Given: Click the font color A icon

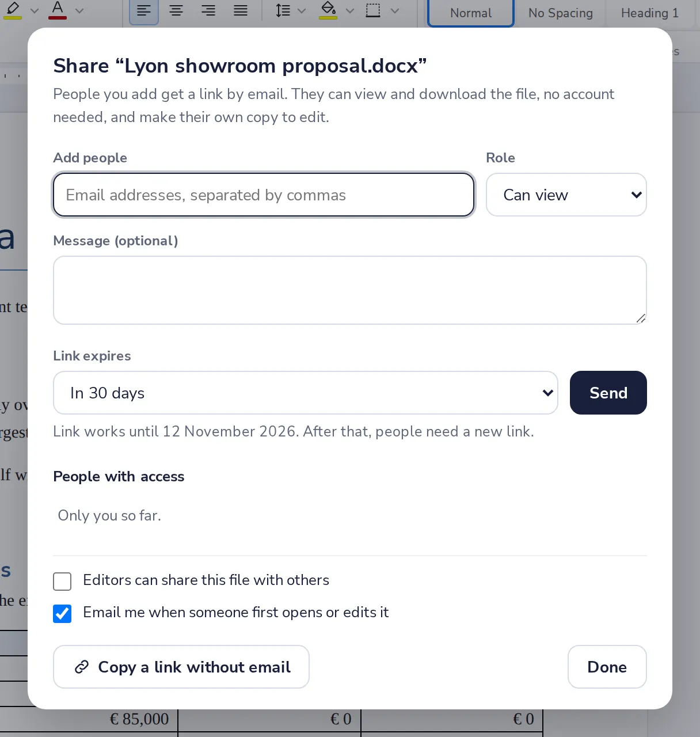Looking at the screenshot, I should pos(58,10).
